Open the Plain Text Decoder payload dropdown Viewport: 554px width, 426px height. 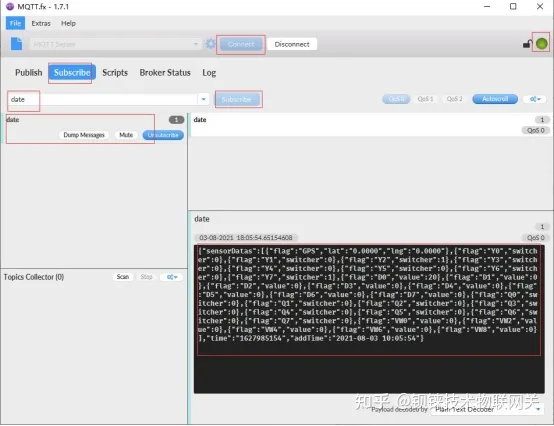[488, 409]
